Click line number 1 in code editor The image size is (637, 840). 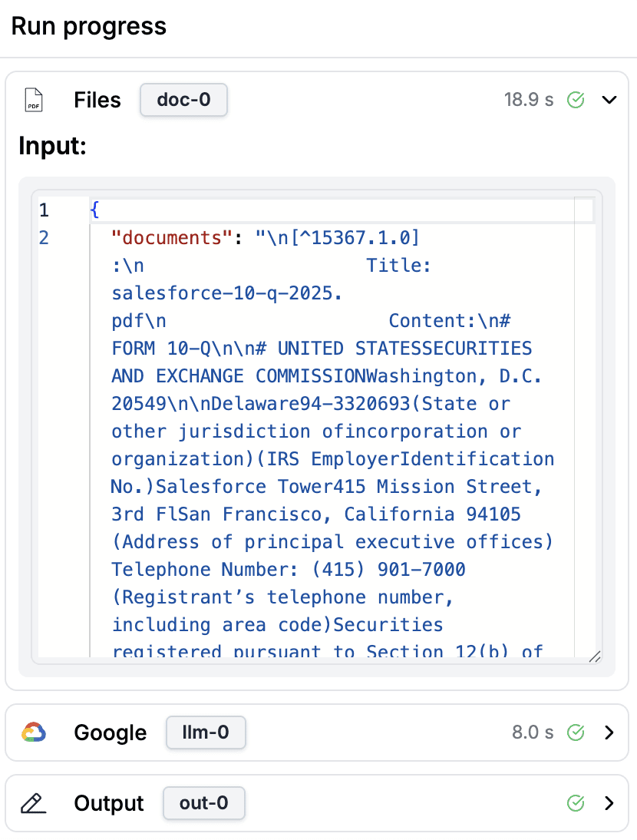click(x=44, y=210)
